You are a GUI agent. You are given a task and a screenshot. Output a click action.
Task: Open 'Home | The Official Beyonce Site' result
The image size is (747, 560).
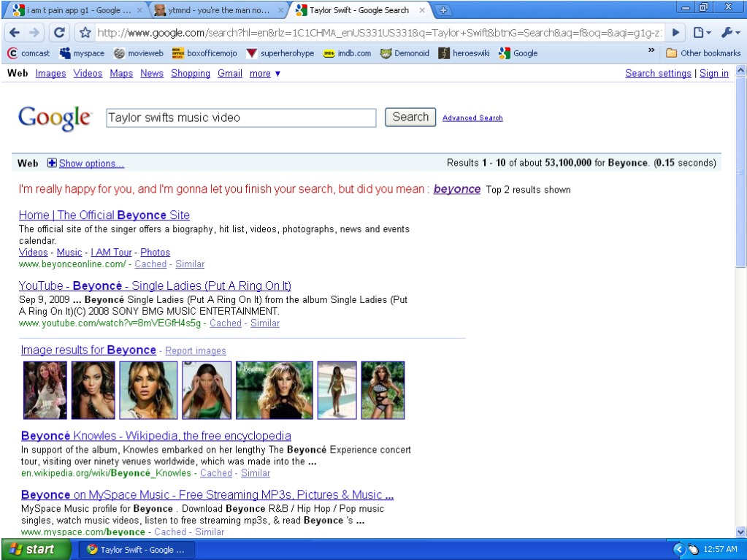pyautogui.click(x=104, y=215)
